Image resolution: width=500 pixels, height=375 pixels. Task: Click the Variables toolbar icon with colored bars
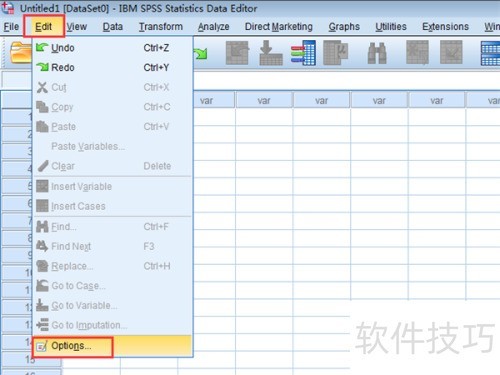(303, 53)
